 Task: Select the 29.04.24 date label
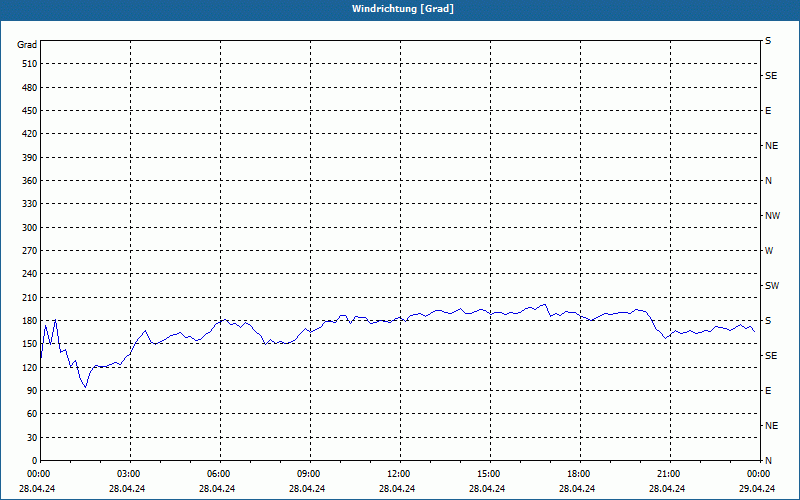click(757, 489)
